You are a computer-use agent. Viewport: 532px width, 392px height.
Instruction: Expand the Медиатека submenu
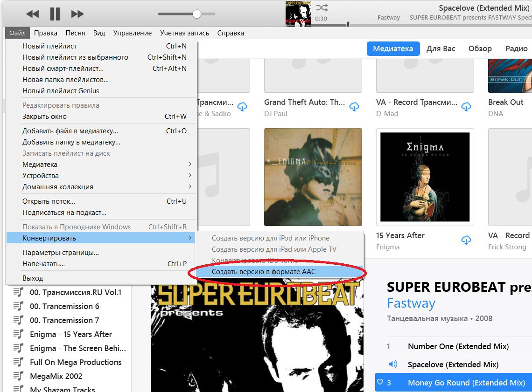coord(101,165)
